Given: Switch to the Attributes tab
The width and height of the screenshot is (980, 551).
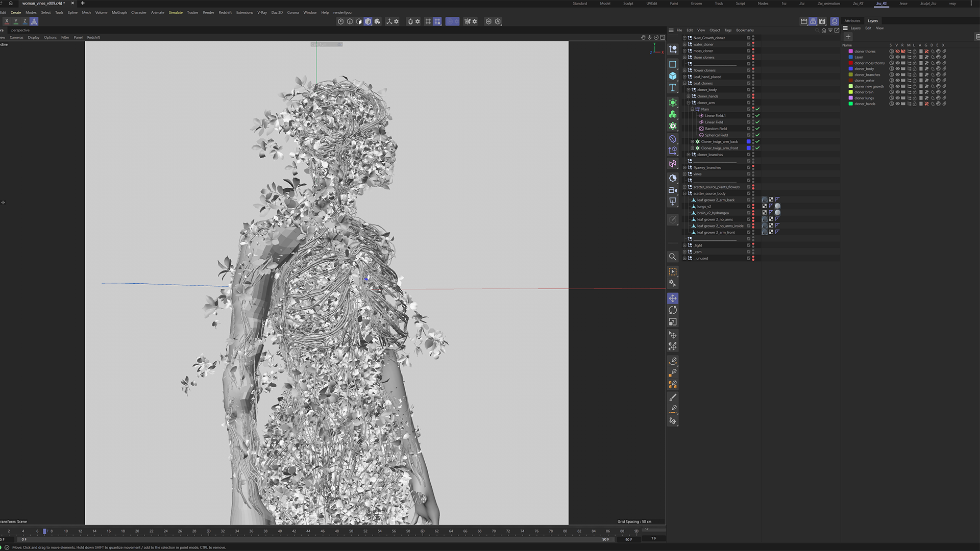Looking at the screenshot, I should pyautogui.click(x=852, y=21).
